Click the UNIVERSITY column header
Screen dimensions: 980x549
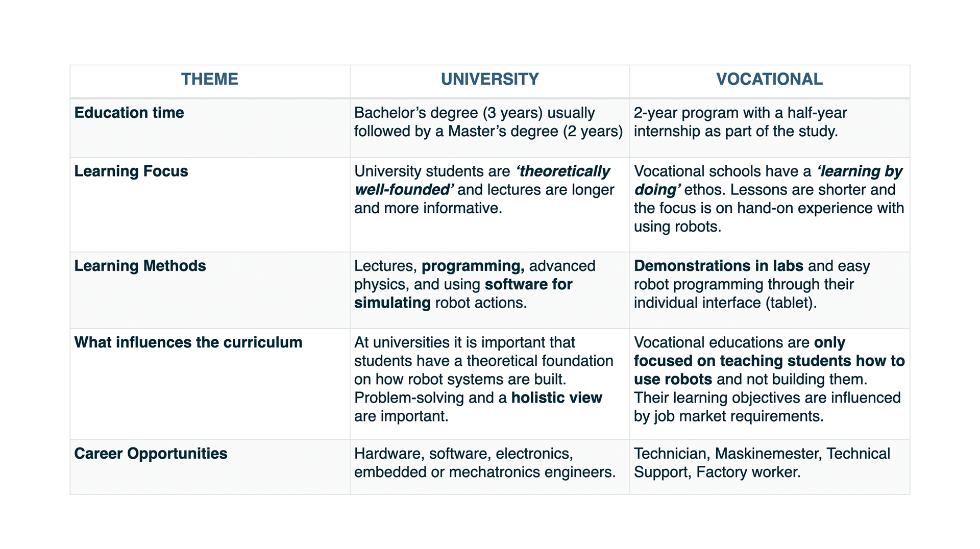pyautogui.click(x=489, y=79)
